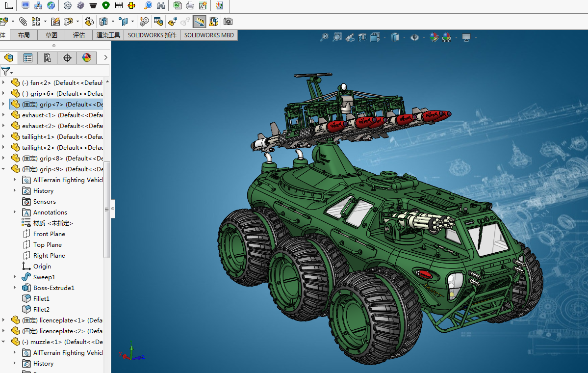This screenshot has width=588, height=373.
Task: Click the camera screenshot icon in toolbar
Action: point(228,22)
